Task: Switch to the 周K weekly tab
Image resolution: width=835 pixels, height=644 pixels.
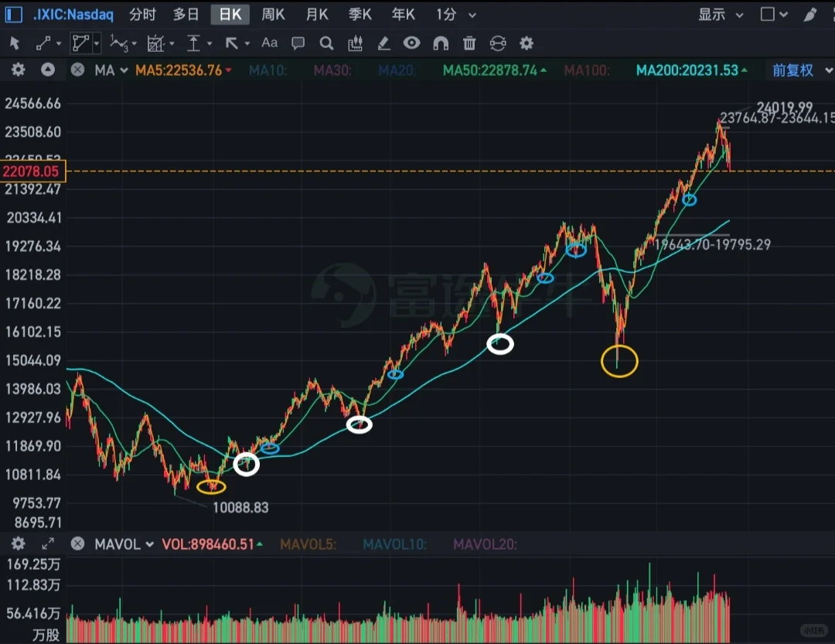Action: tap(273, 15)
